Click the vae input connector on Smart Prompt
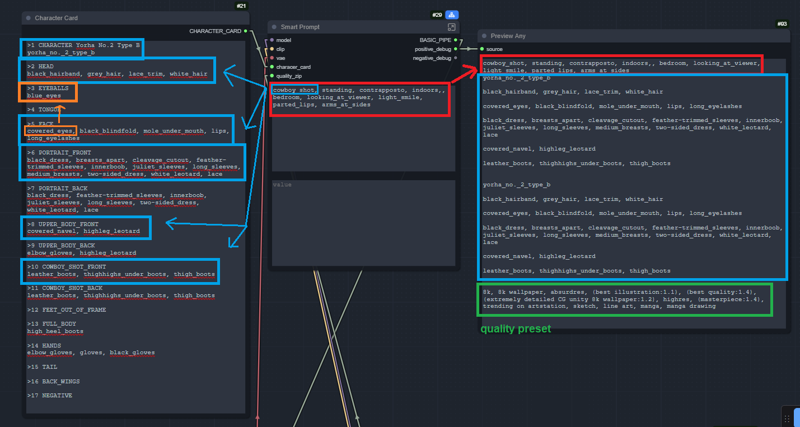The width and height of the screenshot is (800, 427). (x=272, y=58)
